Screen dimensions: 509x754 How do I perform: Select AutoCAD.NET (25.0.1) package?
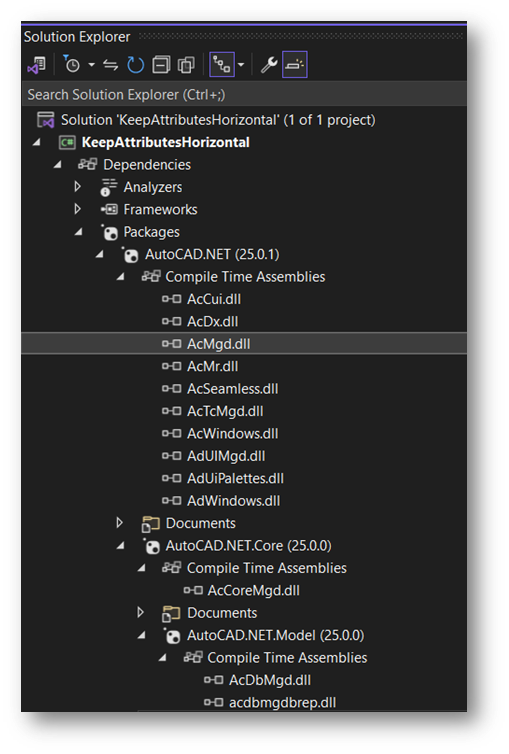212,254
